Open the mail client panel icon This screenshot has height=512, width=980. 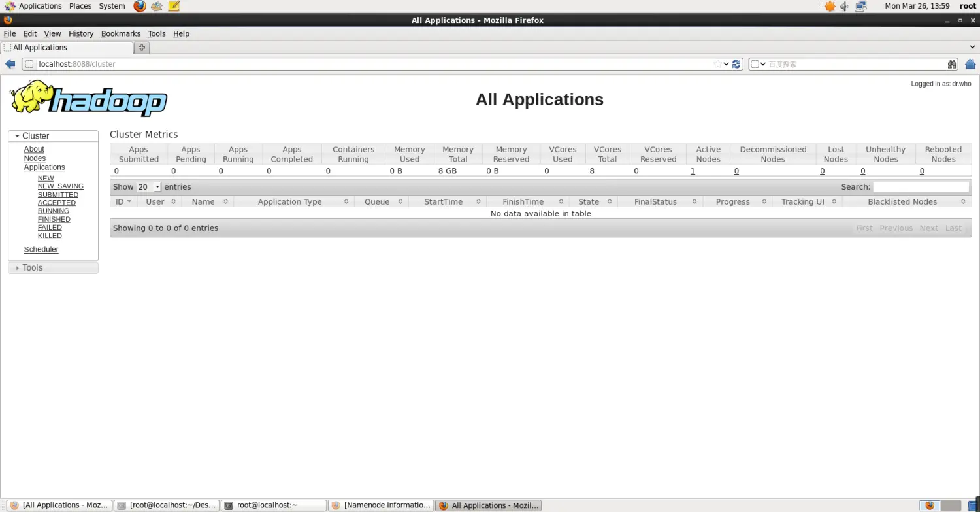click(157, 6)
